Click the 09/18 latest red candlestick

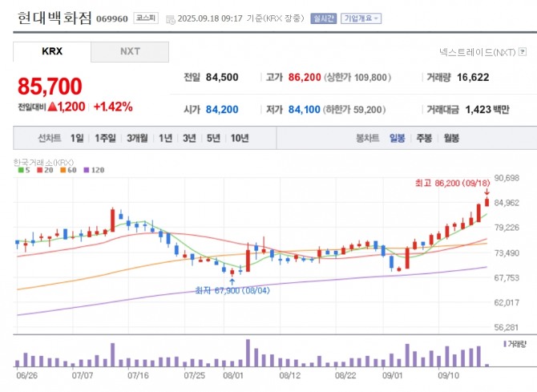click(x=487, y=202)
